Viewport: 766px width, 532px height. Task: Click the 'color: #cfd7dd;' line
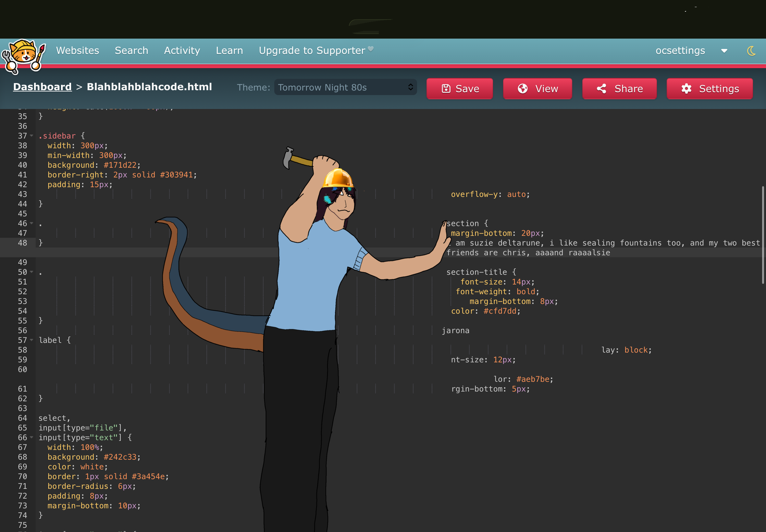[486, 311]
